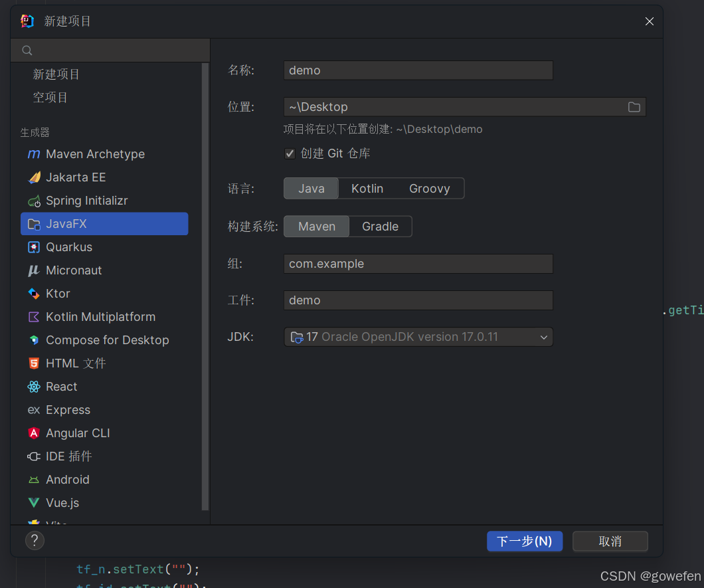切换语言为 Kotlin
704x588 pixels.
tap(367, 188)
